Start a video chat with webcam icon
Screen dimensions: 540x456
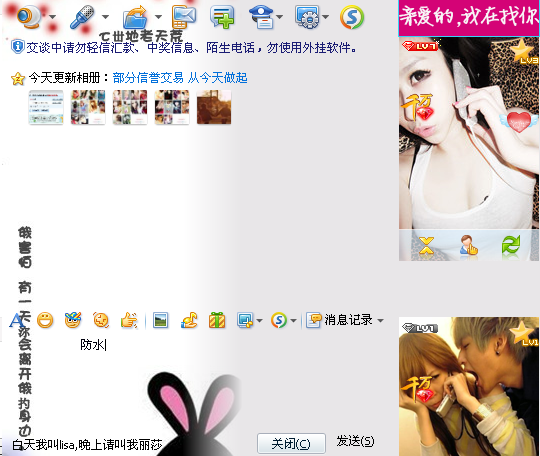tap(29, 17)
